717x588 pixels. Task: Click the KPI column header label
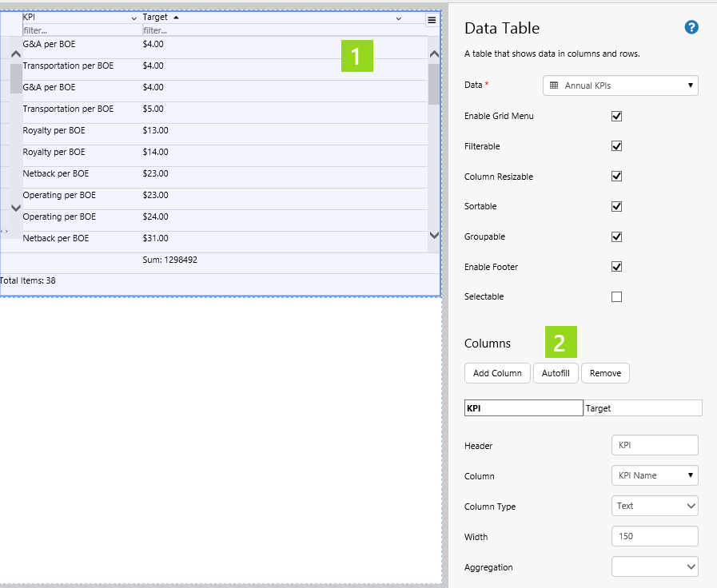click(x=29, y=17)
